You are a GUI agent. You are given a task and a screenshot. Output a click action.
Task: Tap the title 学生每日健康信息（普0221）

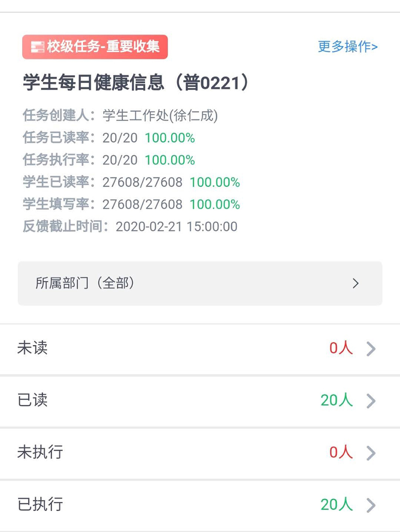click(x=136, y=83)
